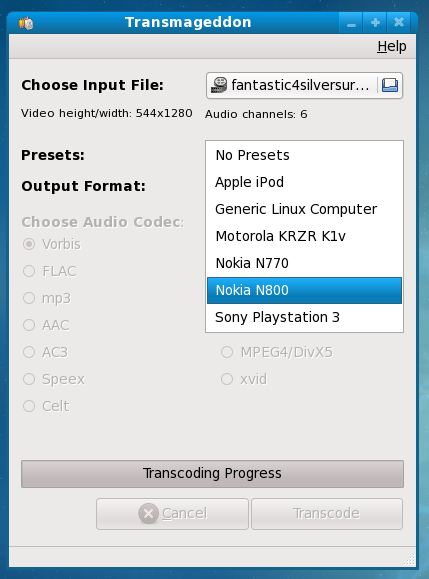The image size is (429, 579).
Task: Choose the Nokia N800 preset
Action: pos(304,290)
